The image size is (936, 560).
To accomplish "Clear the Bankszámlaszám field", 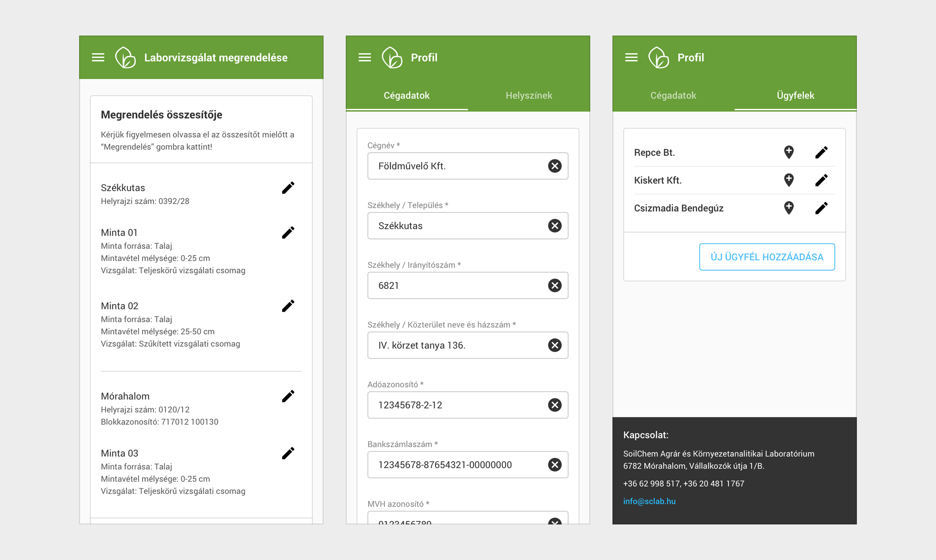I will pos(554,465).
